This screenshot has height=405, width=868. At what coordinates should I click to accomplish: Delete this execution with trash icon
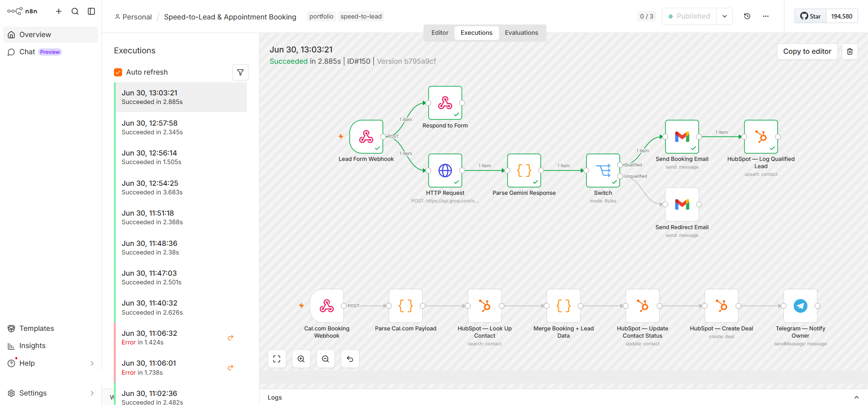coord(850,52)
